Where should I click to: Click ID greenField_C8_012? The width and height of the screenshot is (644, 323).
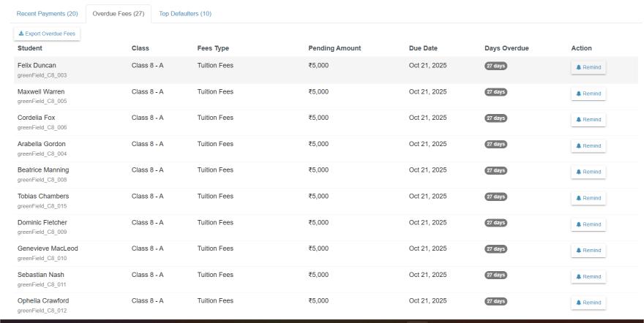pyautogui.click(x=42, y=311)
